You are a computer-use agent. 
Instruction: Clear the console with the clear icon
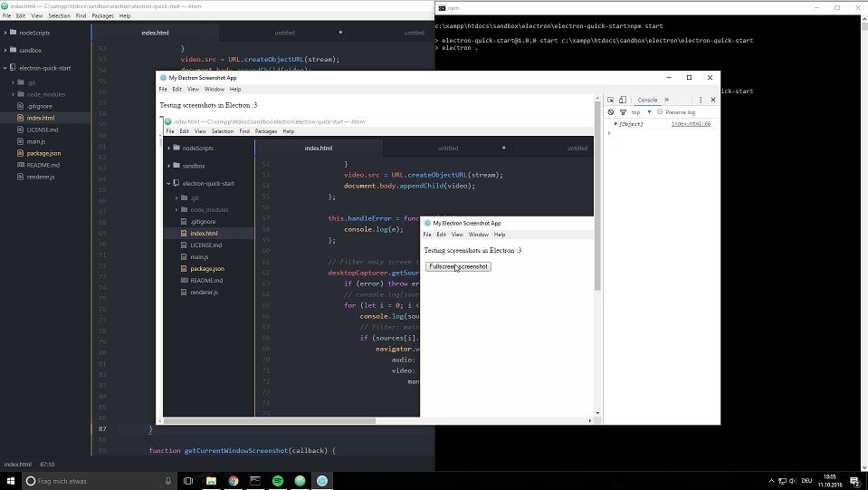[x=611, y=112]
